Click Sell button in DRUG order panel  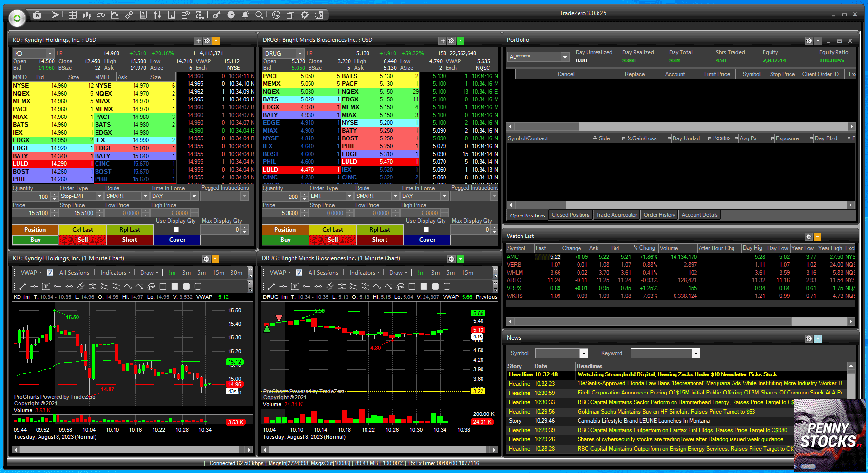click(332, 240)
